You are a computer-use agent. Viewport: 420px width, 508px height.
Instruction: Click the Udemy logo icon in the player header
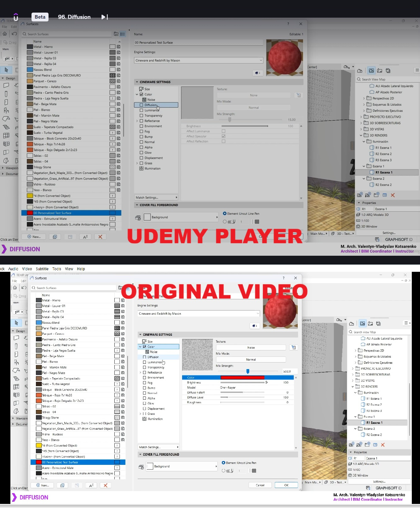tap(16, 17)
